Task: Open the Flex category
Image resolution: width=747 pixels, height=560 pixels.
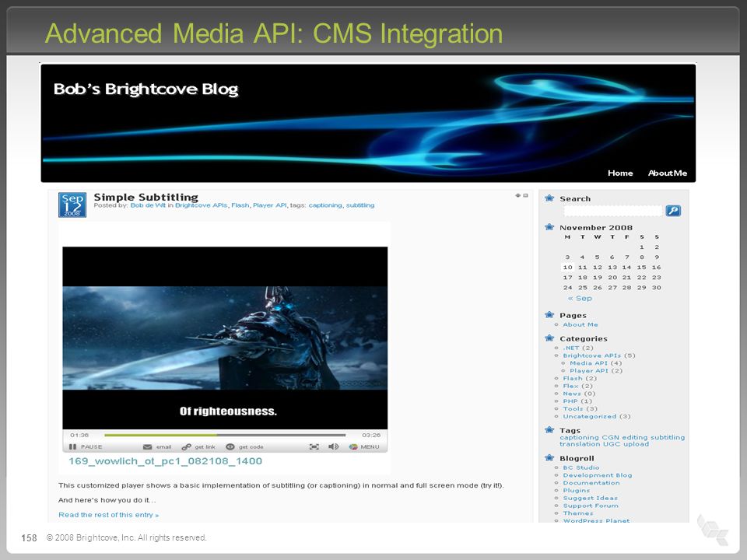Action: pyautogui.click(x=570, y=387)
